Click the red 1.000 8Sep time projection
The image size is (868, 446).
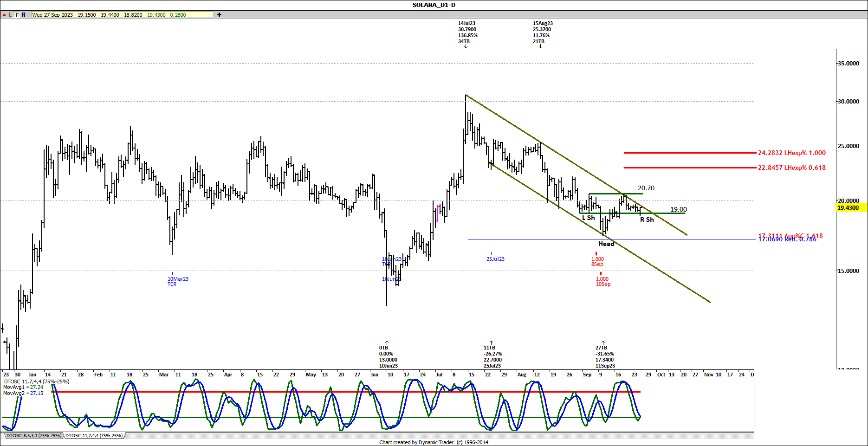[x=597, y=261]
